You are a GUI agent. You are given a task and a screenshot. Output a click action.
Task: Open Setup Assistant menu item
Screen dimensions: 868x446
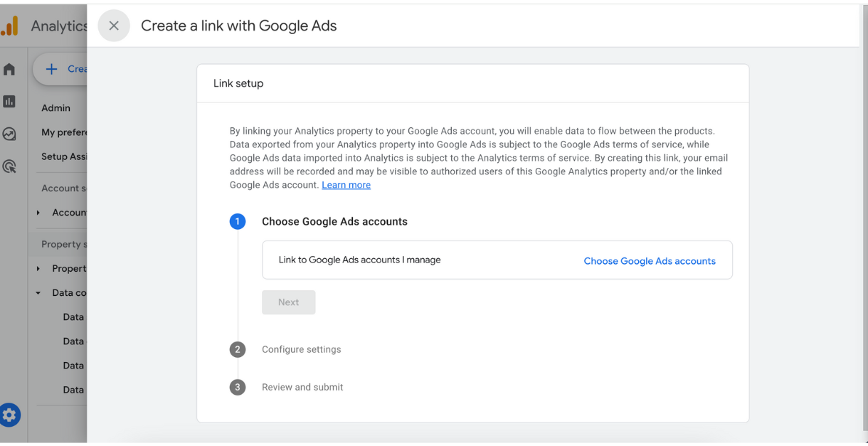63,156
